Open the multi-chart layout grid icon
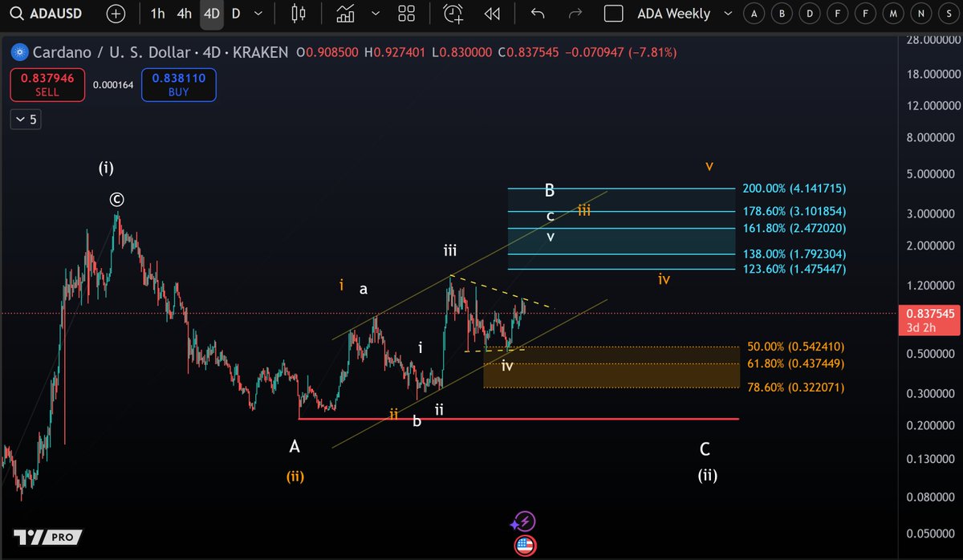Viewport: 963px width, 560px height. pyautogui.click(x=406, y=14)
